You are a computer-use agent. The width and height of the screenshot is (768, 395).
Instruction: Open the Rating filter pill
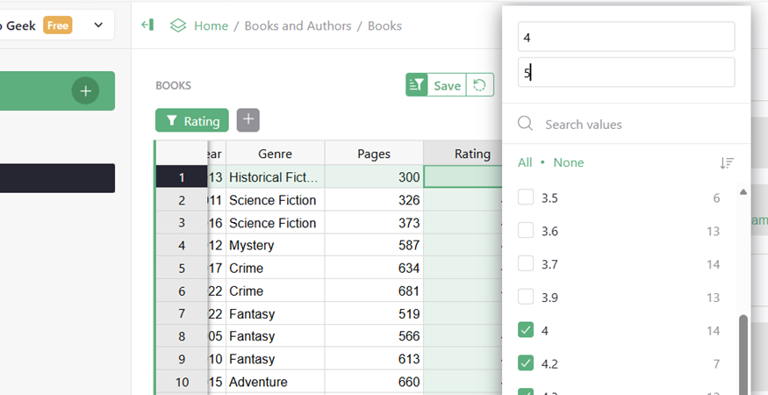point(192,121)
